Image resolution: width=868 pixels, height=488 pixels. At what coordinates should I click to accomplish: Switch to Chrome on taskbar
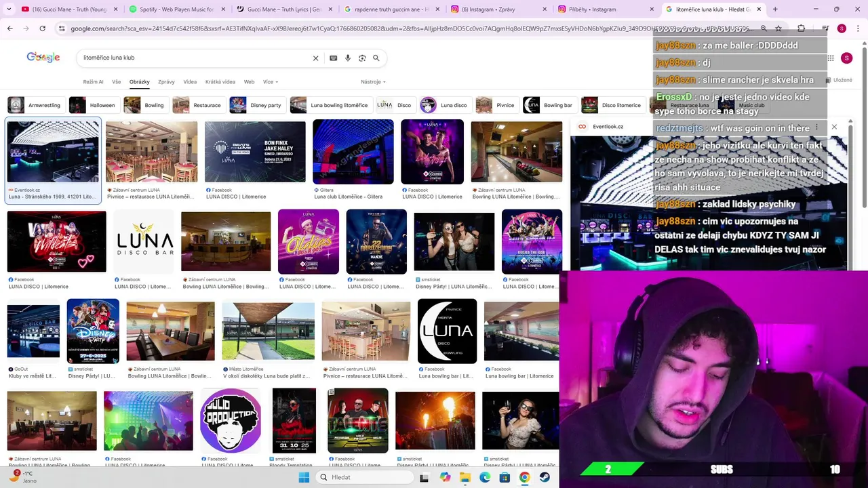(x=524, y=477)
